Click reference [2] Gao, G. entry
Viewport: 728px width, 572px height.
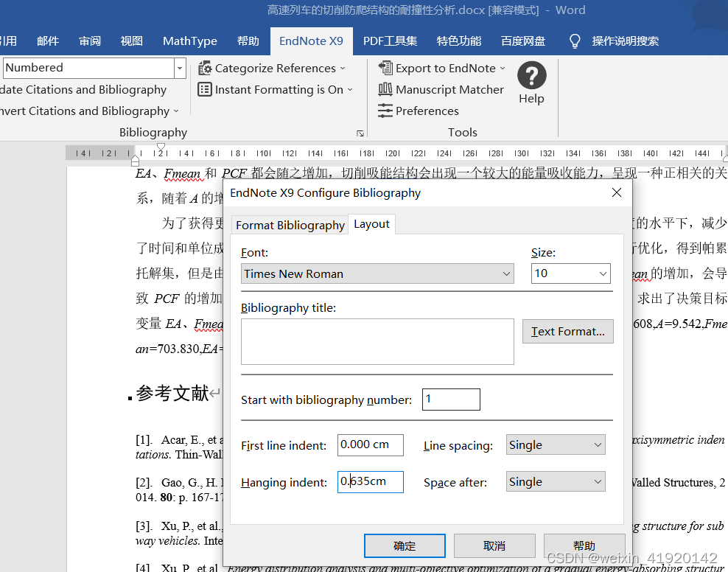point(179,489)
